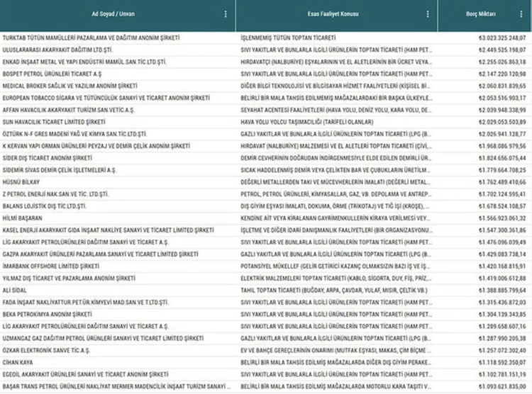Select BAŞAR TRANS PETROL ÜRÜNLERİ name
This screenshot has height=394, width=532.
click(117, 386)
